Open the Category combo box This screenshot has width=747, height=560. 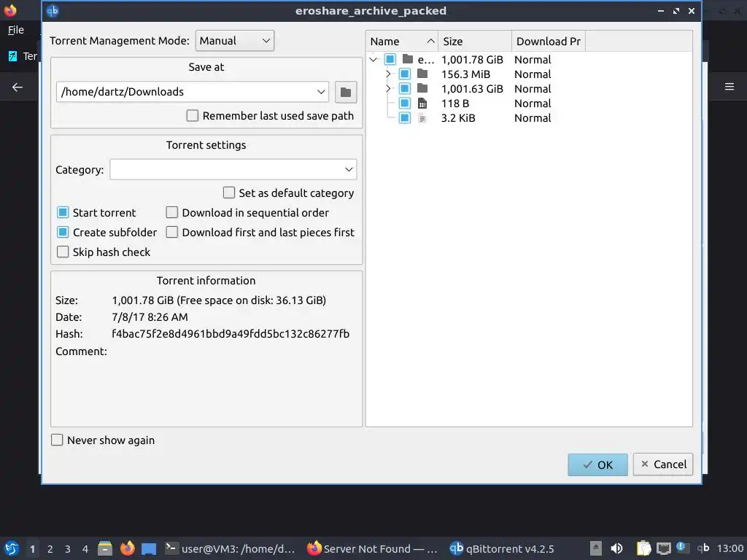233,169
